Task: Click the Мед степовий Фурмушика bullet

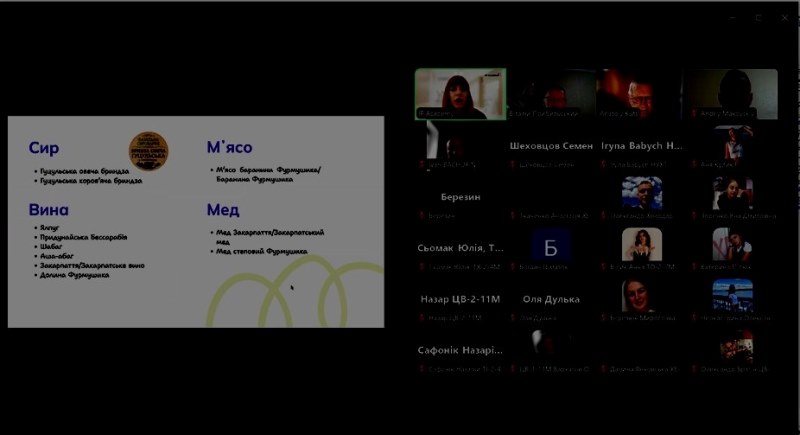Action: 261,251
